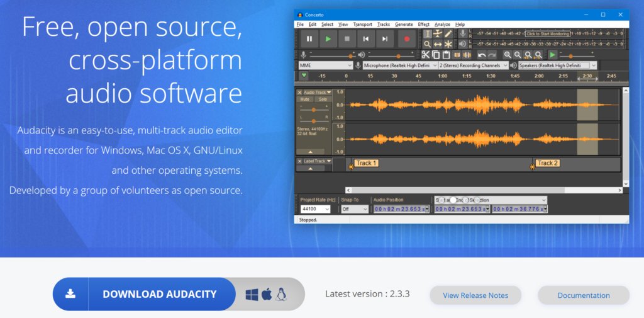Click the Audio Track gain slider knob
This screenshot has height=318, width=644.
314,110
